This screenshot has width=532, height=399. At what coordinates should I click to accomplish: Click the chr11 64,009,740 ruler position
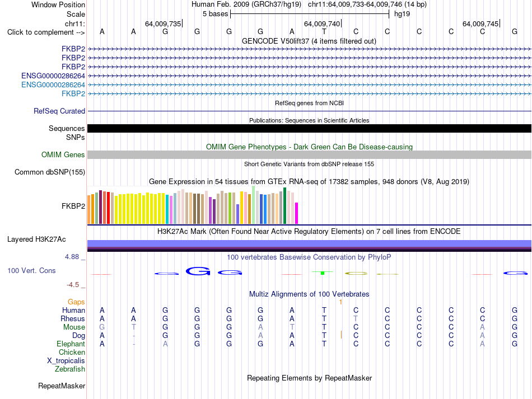pos(323,24)
